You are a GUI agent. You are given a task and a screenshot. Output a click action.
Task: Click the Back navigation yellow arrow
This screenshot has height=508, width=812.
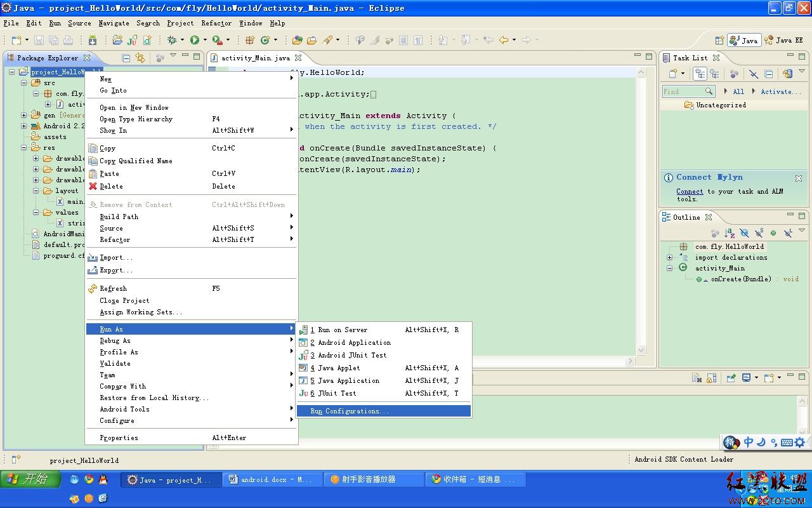pos(504,40)
